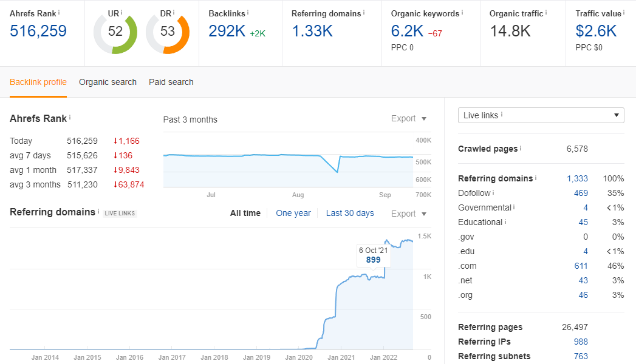
Task: Click the 43 .net domains count
Action: pos(583,281)
